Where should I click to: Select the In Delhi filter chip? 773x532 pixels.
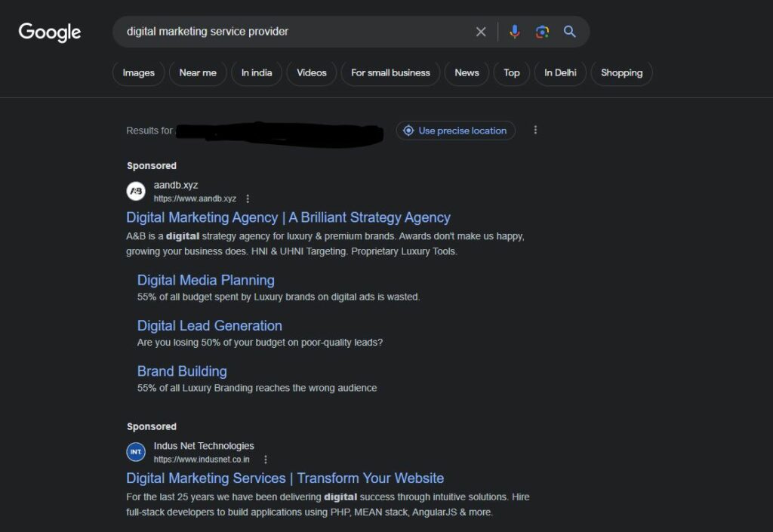pos(560,73)
